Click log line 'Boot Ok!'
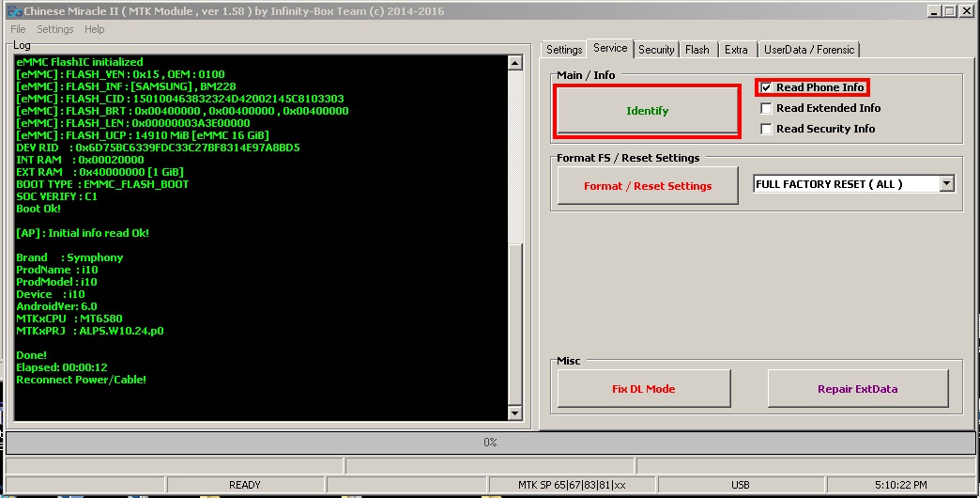This screenshot has height=498, width=980. click(38, 209)
